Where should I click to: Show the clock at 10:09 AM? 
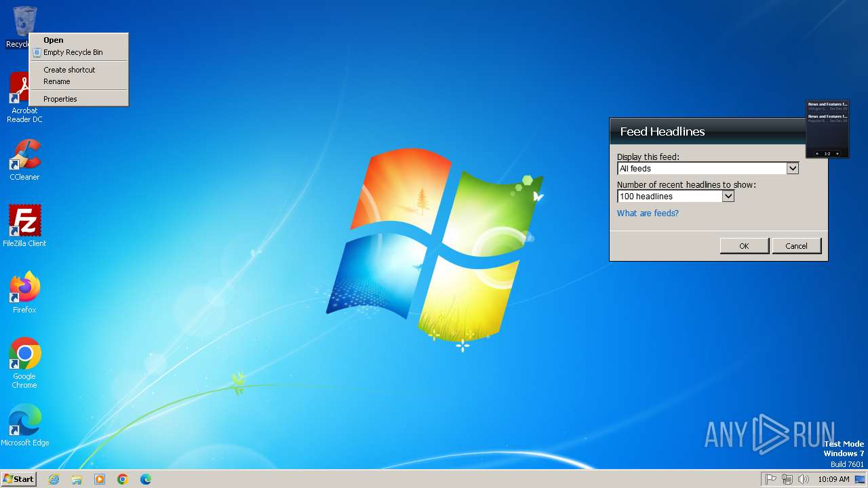click(x=833, y=479)
